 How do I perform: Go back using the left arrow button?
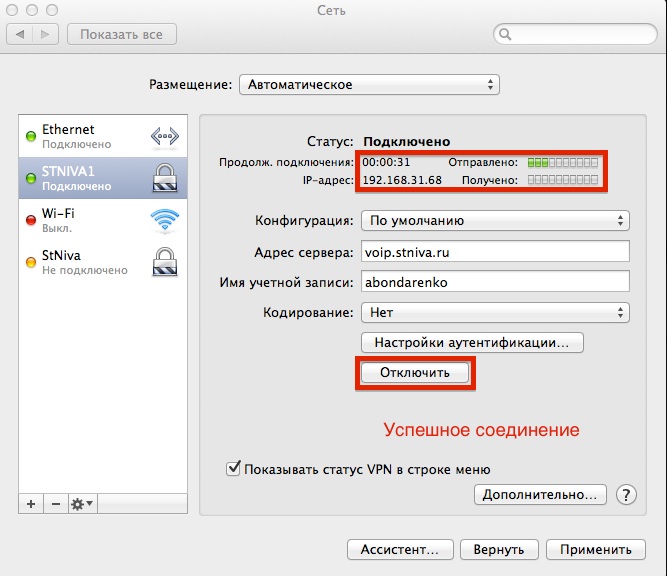pos(20,34)
